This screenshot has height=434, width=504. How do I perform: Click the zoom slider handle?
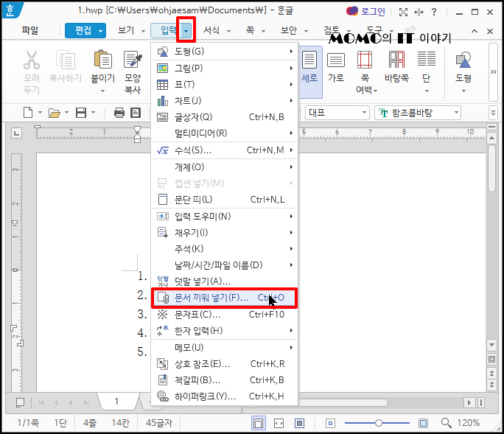point(379,423)
